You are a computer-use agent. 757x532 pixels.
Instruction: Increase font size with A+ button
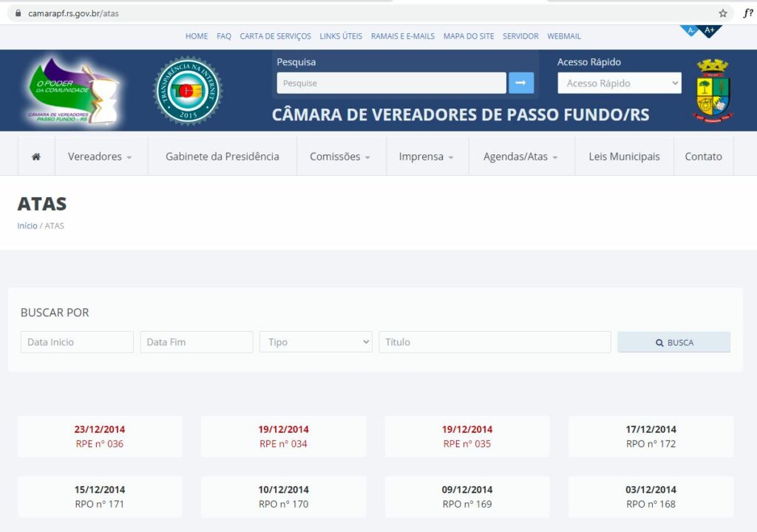click(710, 30)
